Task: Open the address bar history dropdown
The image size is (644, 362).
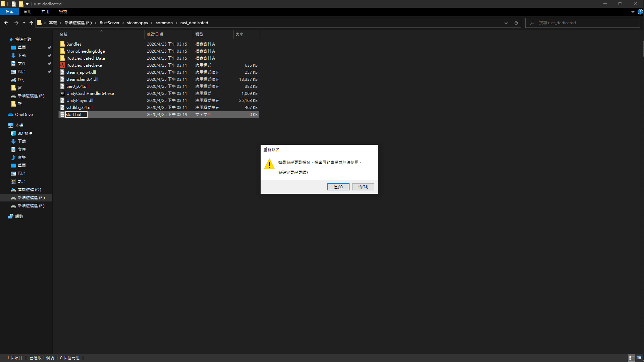Action: (x=506, y=23)
